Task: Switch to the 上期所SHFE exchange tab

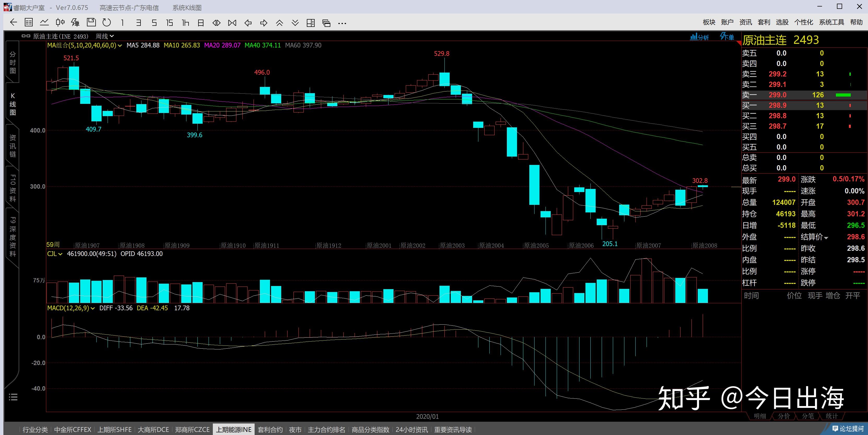Action: 114,430
